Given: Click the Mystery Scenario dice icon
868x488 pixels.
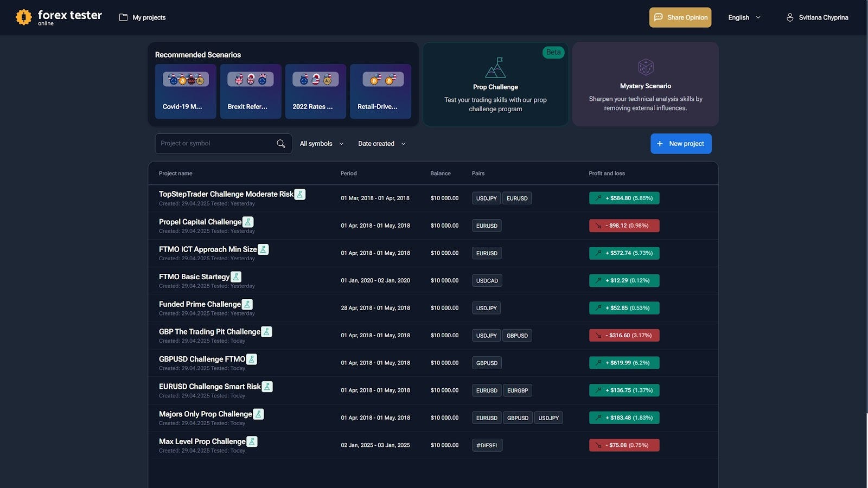Looking at the screenshot, I should pos(646,67).
